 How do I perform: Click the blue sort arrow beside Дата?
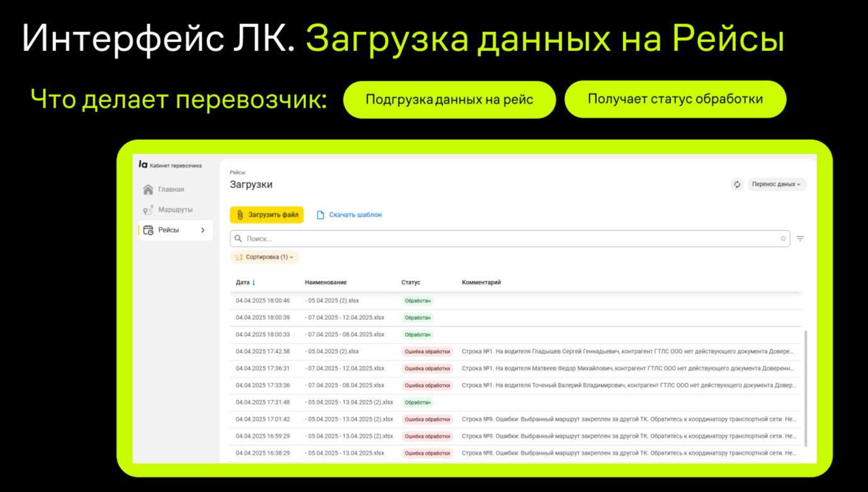(254, 282)
